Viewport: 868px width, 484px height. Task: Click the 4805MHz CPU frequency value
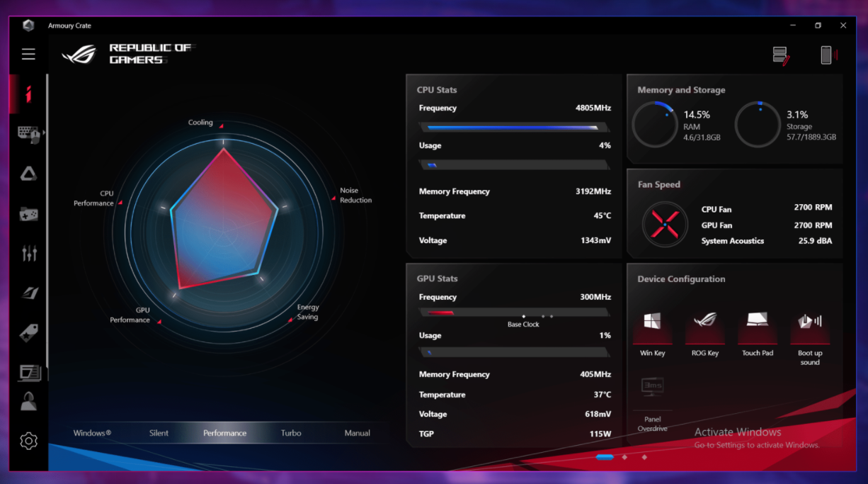click(593, 108)
